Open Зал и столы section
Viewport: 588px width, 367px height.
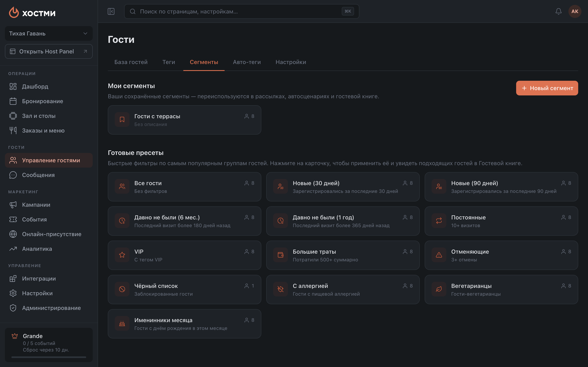[x=49, y=116]
